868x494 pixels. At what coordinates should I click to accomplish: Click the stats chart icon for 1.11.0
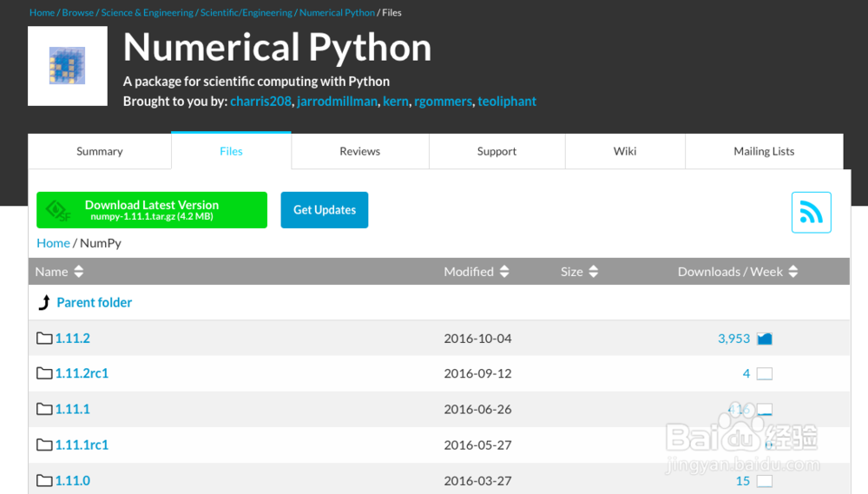coord(765,481)
